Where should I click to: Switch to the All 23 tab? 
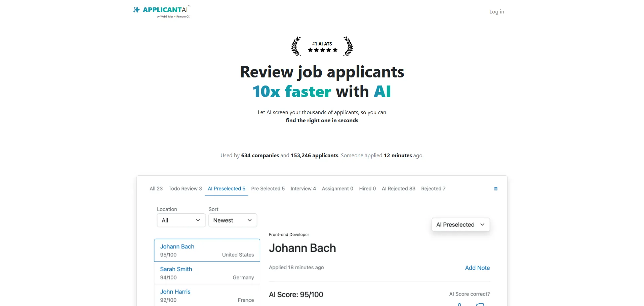[x=156, y=189]
